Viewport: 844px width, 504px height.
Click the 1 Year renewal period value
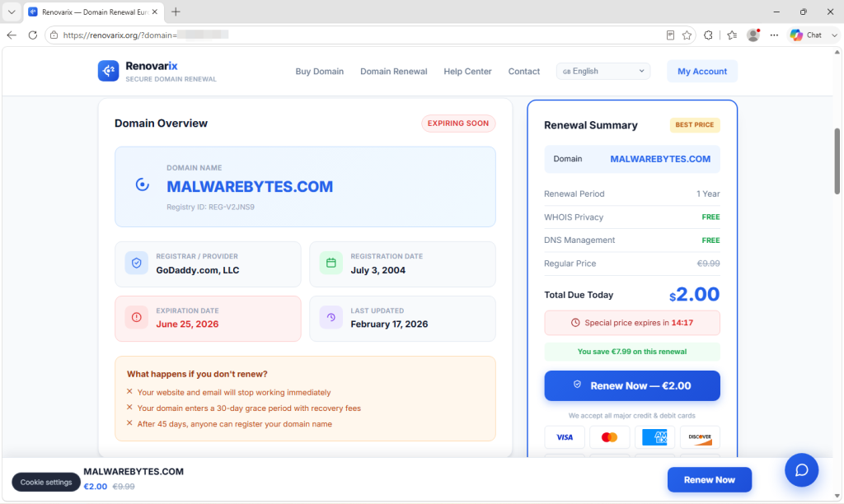coord(708,194)
